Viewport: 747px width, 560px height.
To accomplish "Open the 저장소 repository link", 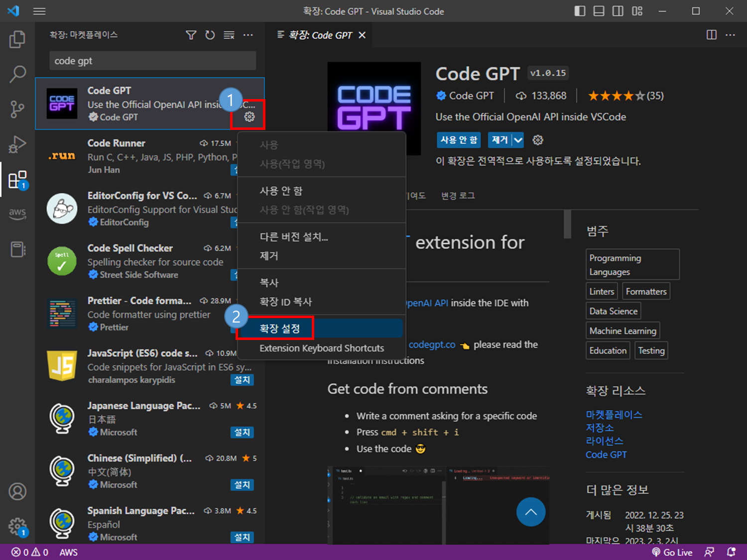I will 600,428.
